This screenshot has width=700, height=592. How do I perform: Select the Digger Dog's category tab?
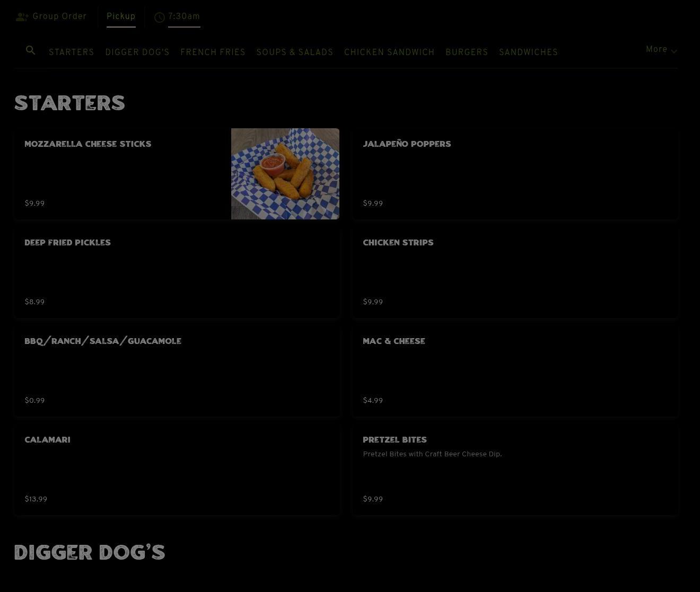click(x=137, y=52)
